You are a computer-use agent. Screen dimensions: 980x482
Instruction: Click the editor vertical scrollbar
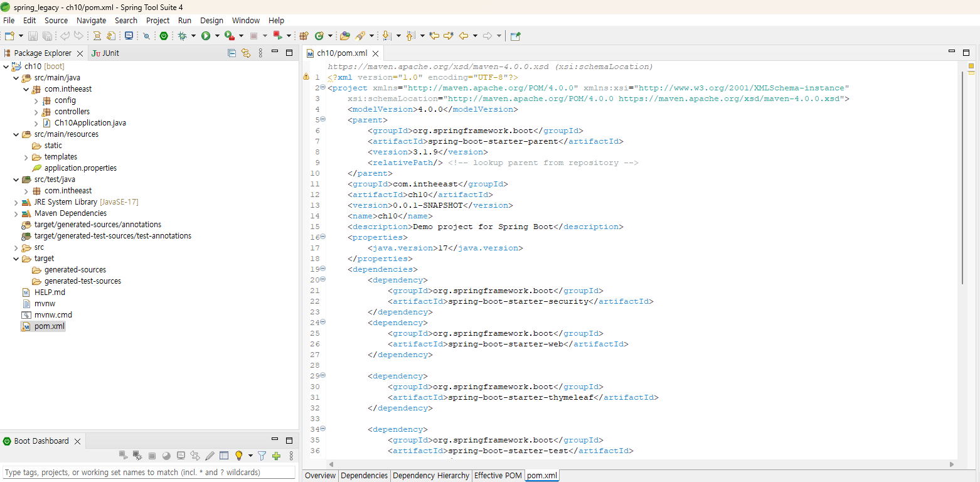click(x=963, y=178)
